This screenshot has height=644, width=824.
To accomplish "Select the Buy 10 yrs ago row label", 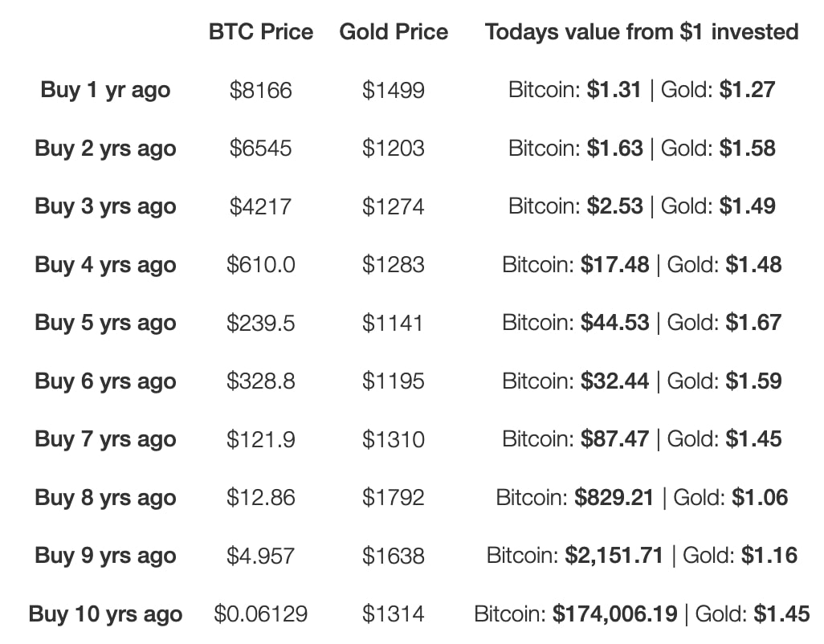I will 105,615.
